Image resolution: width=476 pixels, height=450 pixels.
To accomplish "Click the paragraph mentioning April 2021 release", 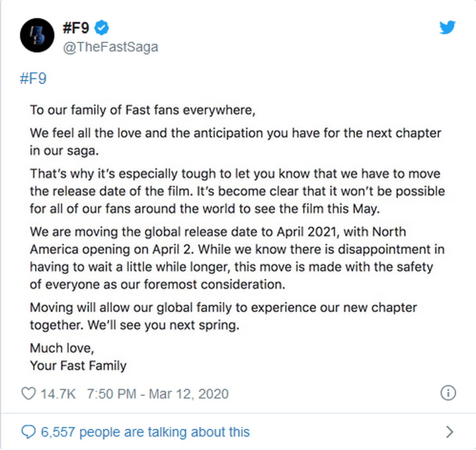I will point(236,258).
